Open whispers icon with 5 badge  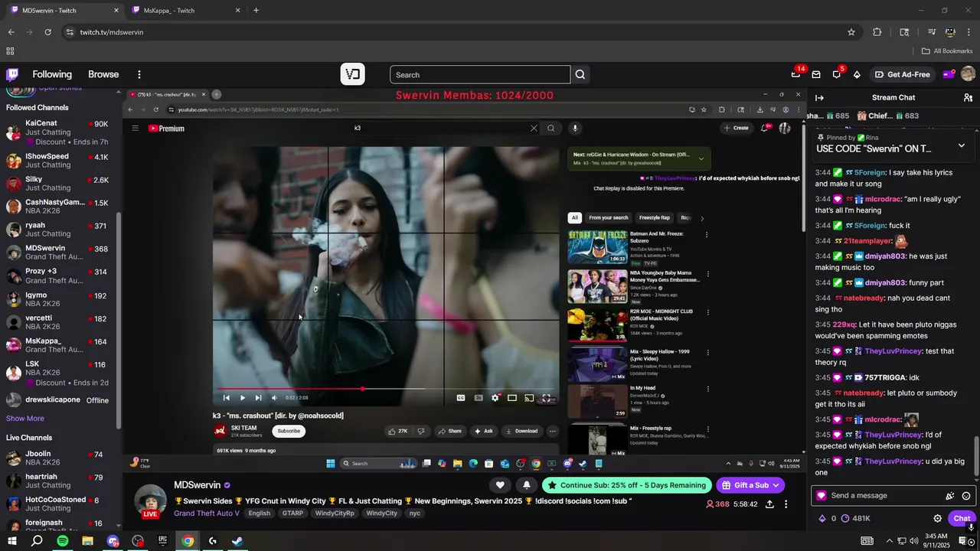click(837, 74)
